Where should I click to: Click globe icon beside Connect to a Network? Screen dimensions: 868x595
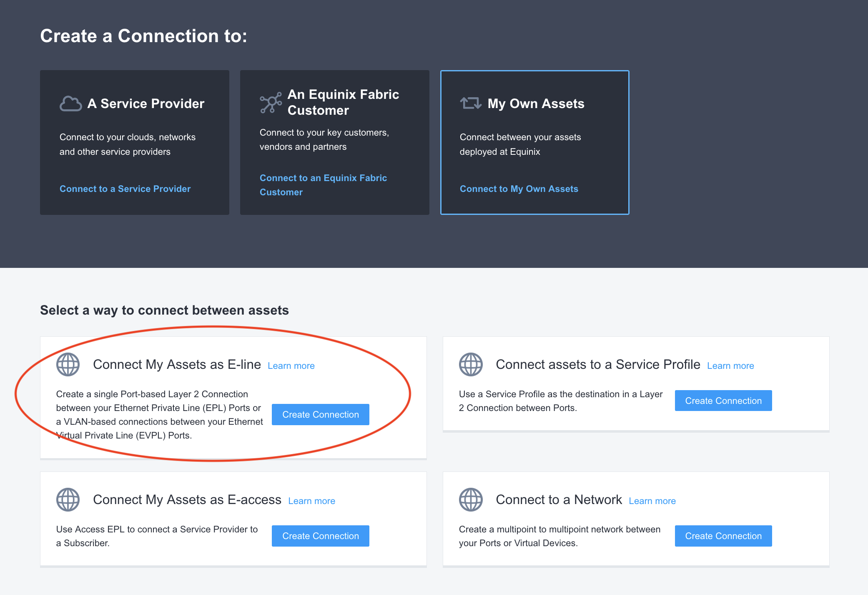pyautogui.click(x=471, y=499)
